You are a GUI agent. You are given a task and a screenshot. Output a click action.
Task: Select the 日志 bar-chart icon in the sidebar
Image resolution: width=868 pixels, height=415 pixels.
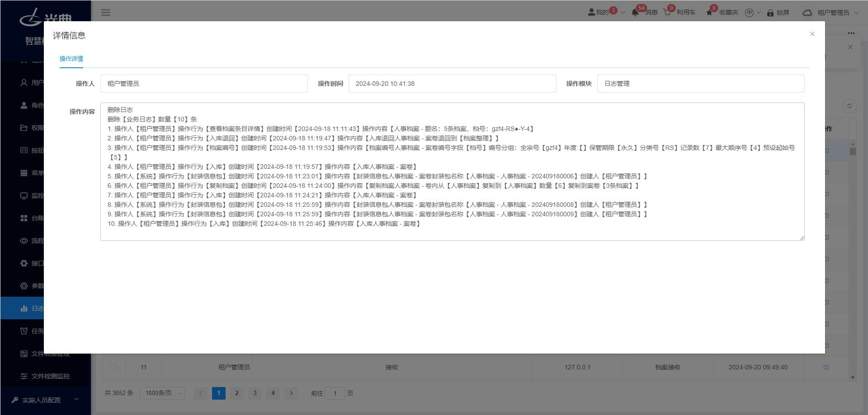[24, 308]
